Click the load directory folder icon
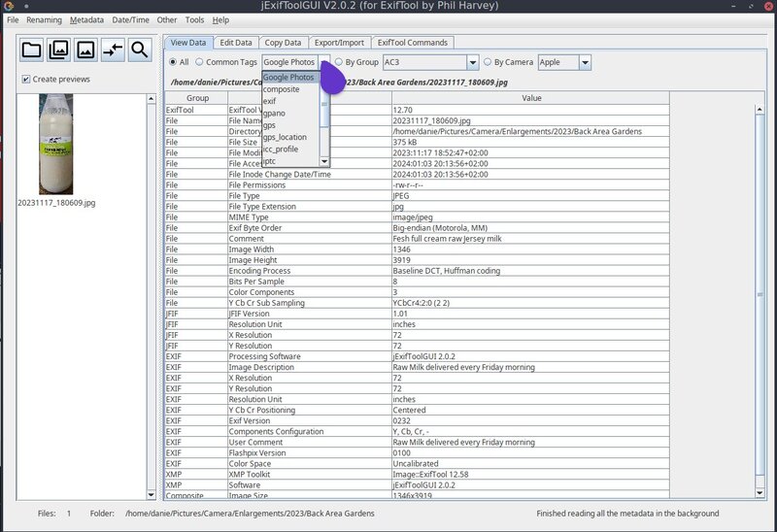 (x=31, y=50)
